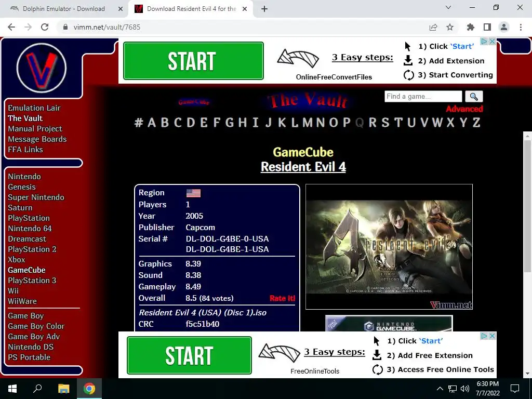Open Manual Project sidebar link
Image resolution: width=532 pixels, height=399 pixels.
click(x=35, y=129)
